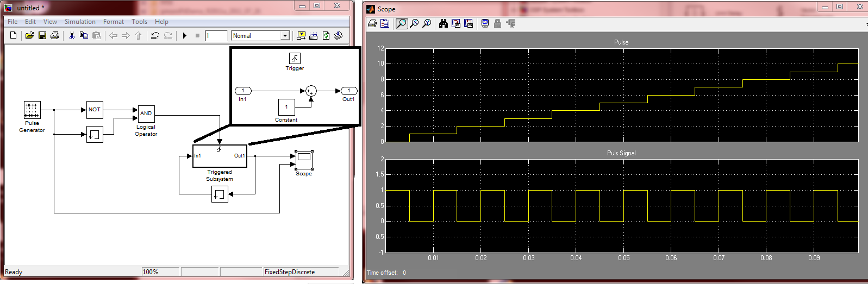Click the Undo icon in the toolbar
This screenshot has width=868, height=284.
[155, 36]
